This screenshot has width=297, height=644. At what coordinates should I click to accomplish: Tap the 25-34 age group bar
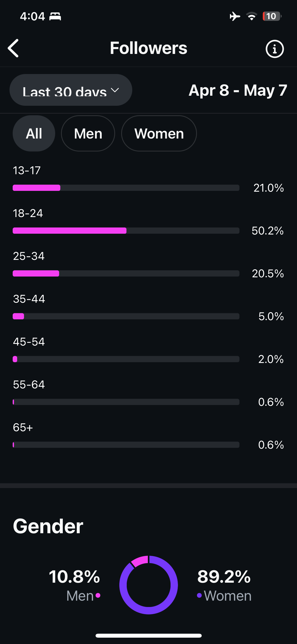click(x=126, y=273)
